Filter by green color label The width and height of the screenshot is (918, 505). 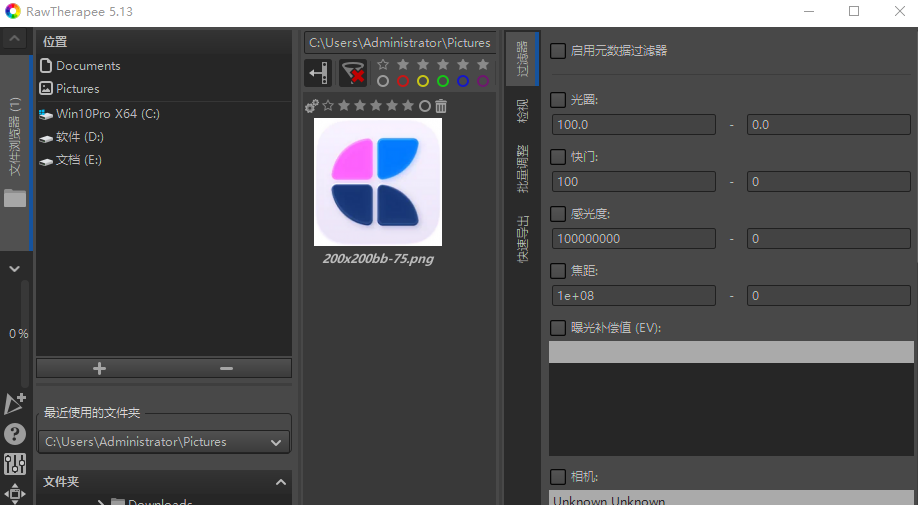pyautogui.click(x=443, y=81)
